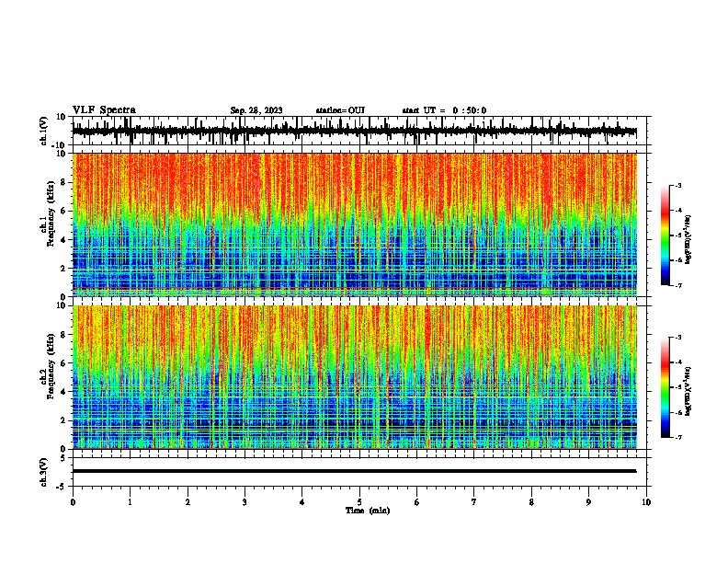Click the "6" tick on ch.1 frequency axis
The width and height of the screenshot is (728, 563).
point(63,211)
